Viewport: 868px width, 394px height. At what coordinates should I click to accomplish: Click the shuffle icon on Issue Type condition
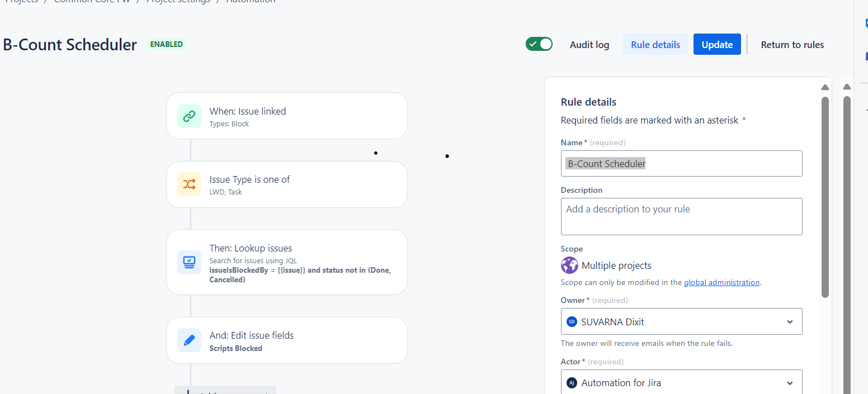click(189, 184)
